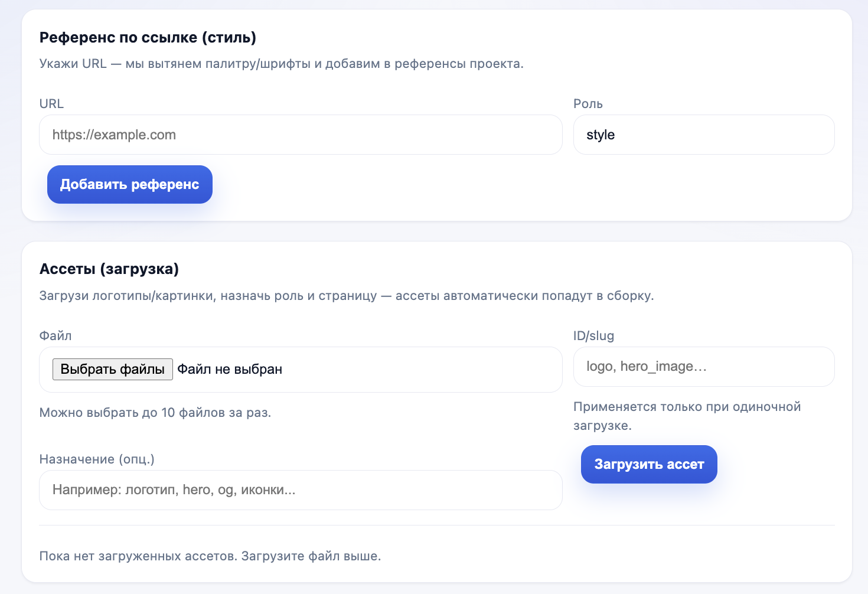
Task: Click the 'ID/slug' field label
Action: click(593, 336)
